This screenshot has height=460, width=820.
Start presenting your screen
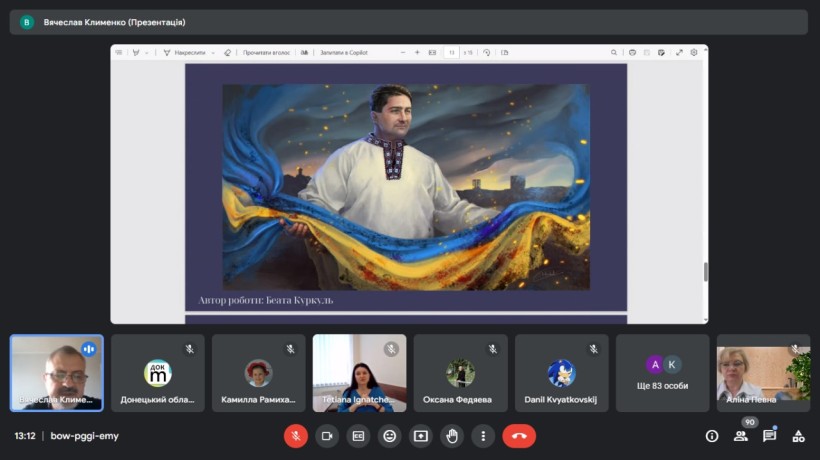(421, 436)
